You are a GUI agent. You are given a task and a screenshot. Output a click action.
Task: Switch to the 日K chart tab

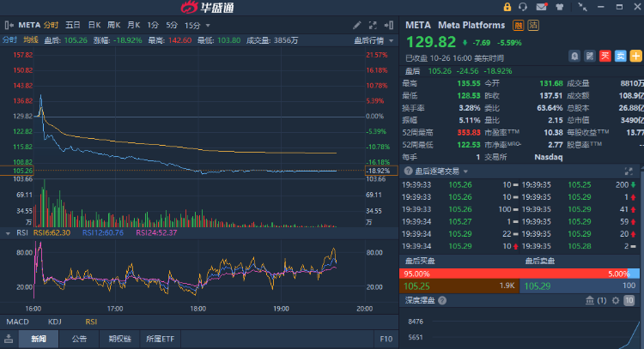pyautogui.click(x=94, y=26)
